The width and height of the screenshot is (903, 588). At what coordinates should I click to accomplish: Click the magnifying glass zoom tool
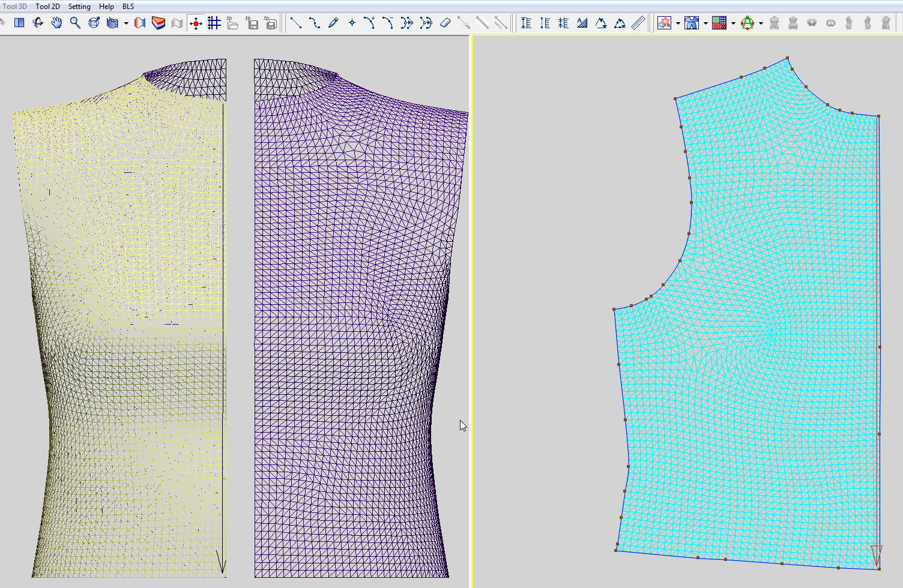(x=75, y=23)
